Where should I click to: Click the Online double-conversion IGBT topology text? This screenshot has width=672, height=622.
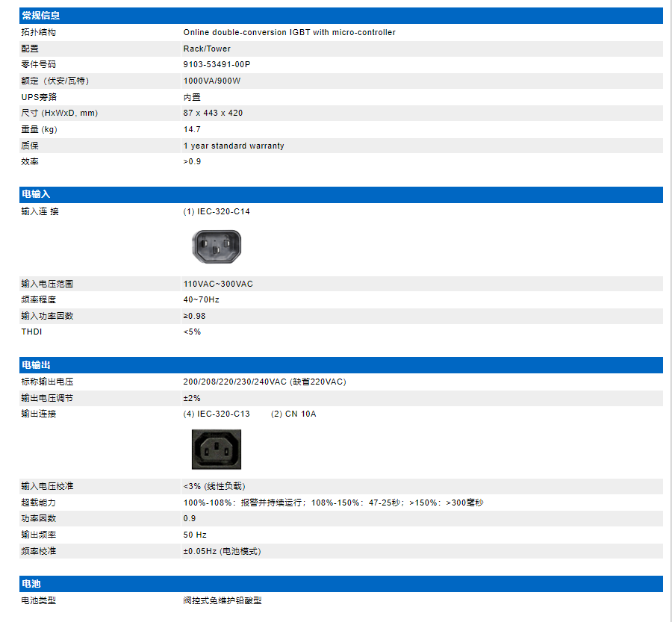coord(289,33)
